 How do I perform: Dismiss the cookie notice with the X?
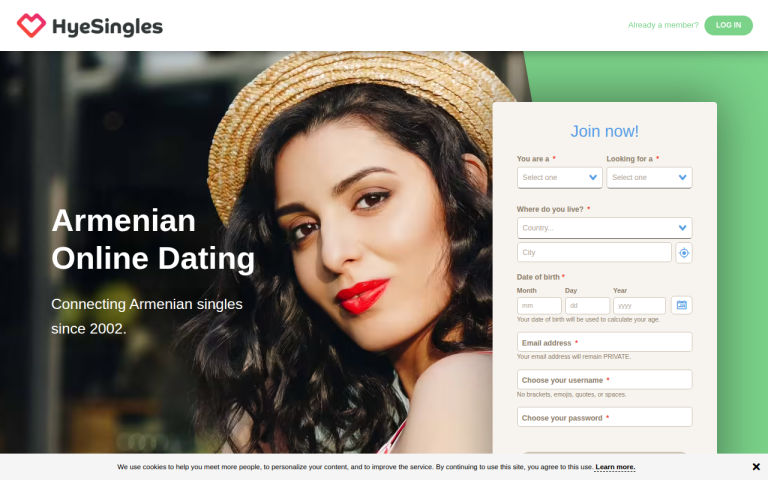tap(756, 467)
